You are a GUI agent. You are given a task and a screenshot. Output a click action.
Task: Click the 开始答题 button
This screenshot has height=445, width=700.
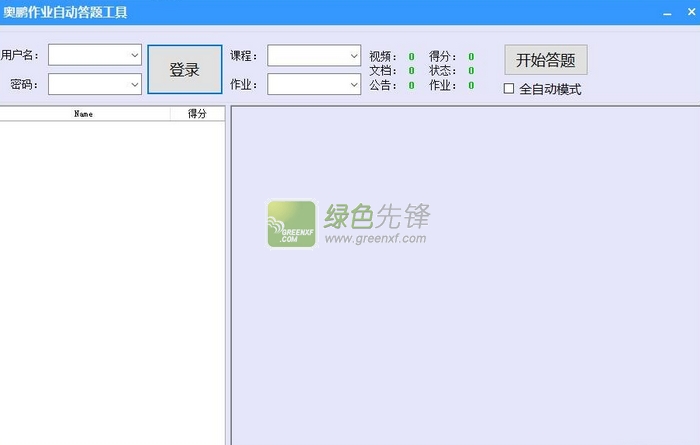(x=546, y=59)
